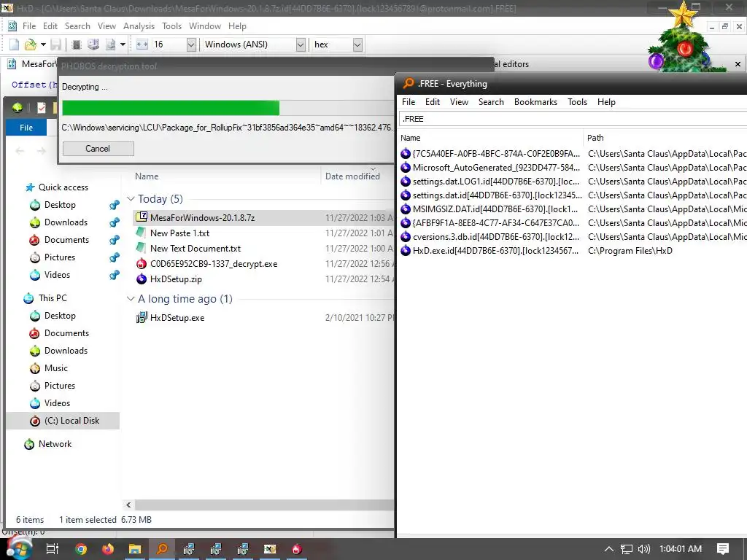Click the Explorer properties checkmark icon
Viewport: 747px width, 560px height.
pyautogui.click(x=42, y=108)
